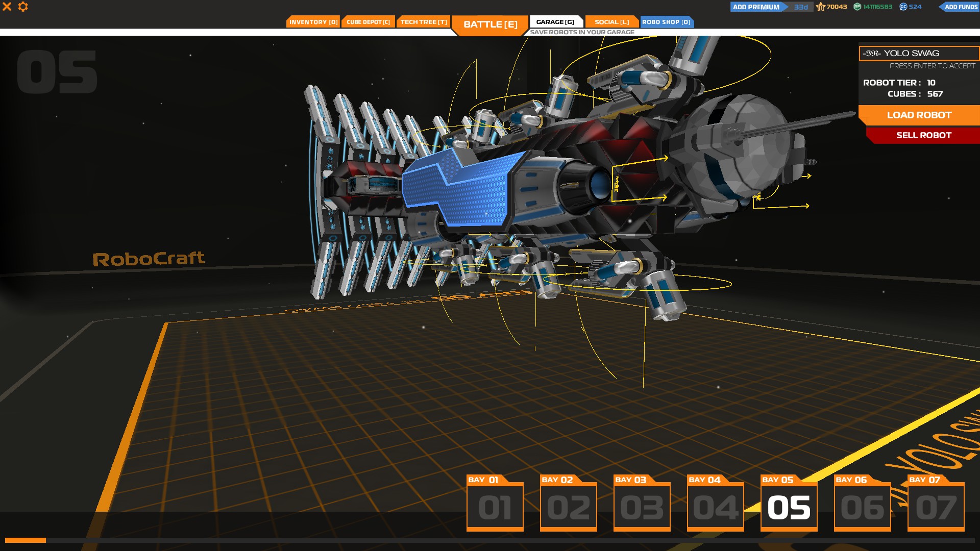Select garage Bay 05
This screenshot has width=980, height=551.
pyautogui.click(x=789, y=503)
